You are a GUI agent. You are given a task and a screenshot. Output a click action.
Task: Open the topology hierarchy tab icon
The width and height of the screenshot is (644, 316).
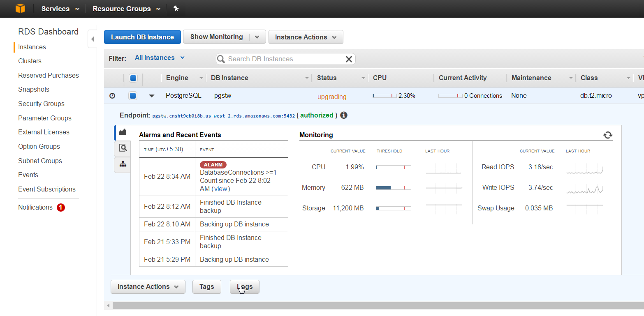click(x=123, y=164)
